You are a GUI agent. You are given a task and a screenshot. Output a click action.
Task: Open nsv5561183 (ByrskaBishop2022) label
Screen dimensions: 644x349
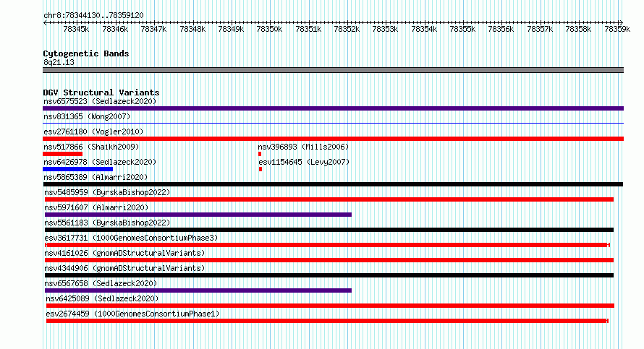pos(107,223)
